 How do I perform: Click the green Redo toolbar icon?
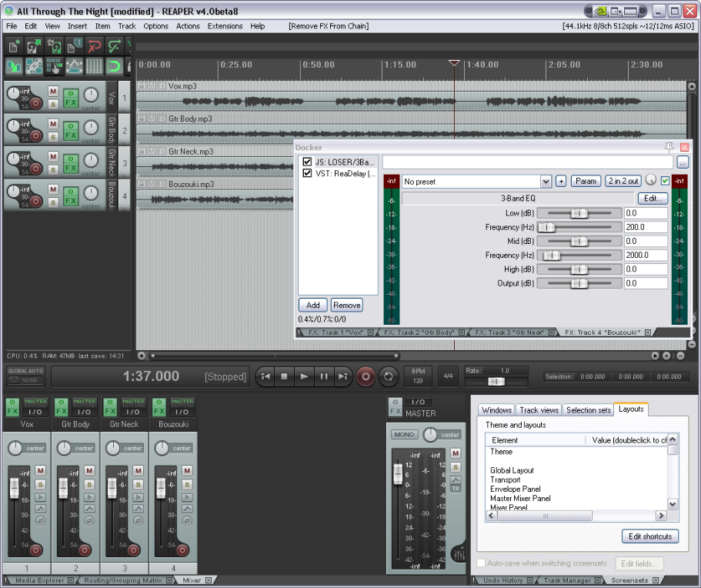114,46
